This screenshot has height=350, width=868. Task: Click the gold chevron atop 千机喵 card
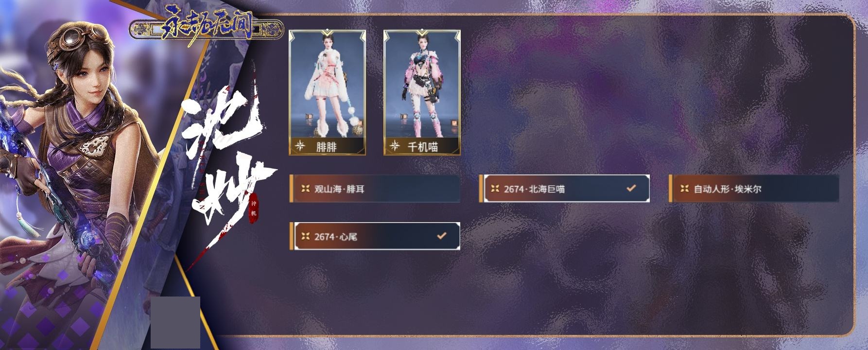coord(422,34)
